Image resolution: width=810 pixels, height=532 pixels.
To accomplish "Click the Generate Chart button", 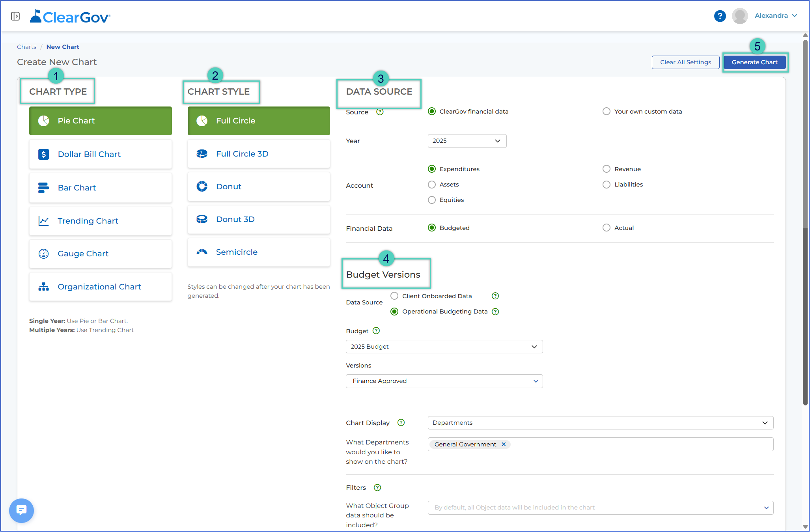I will point(754,62).
